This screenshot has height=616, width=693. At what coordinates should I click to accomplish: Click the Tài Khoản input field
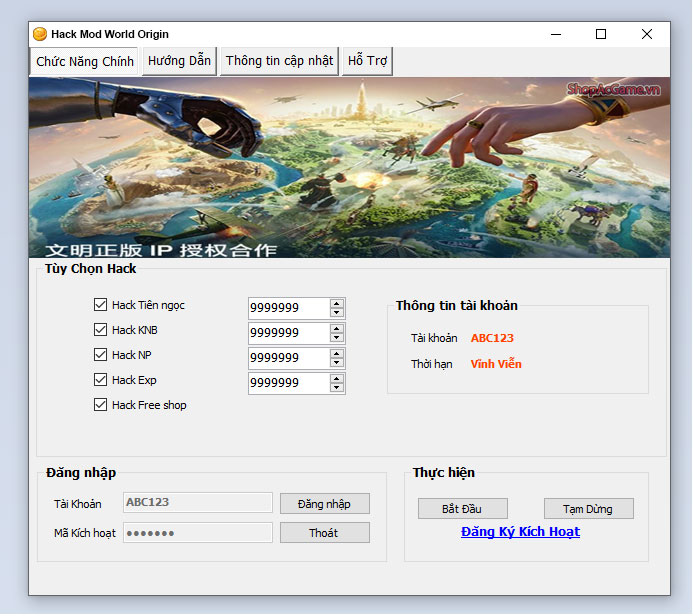click(x=198, y=502)
